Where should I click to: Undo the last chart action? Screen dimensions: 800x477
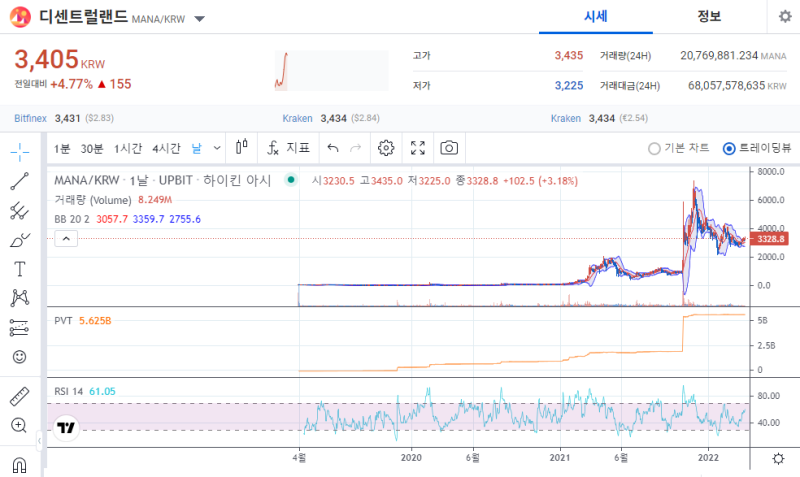coord(333,148)
